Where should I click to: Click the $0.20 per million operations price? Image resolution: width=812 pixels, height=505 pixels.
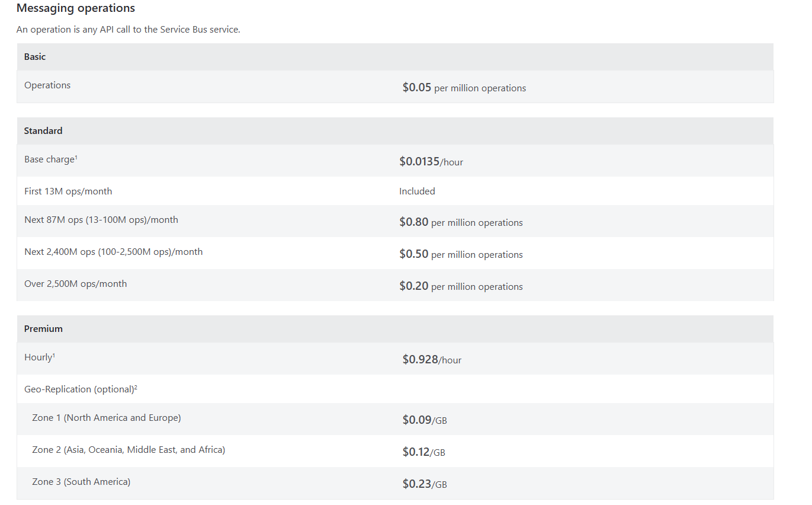point(461,287)
